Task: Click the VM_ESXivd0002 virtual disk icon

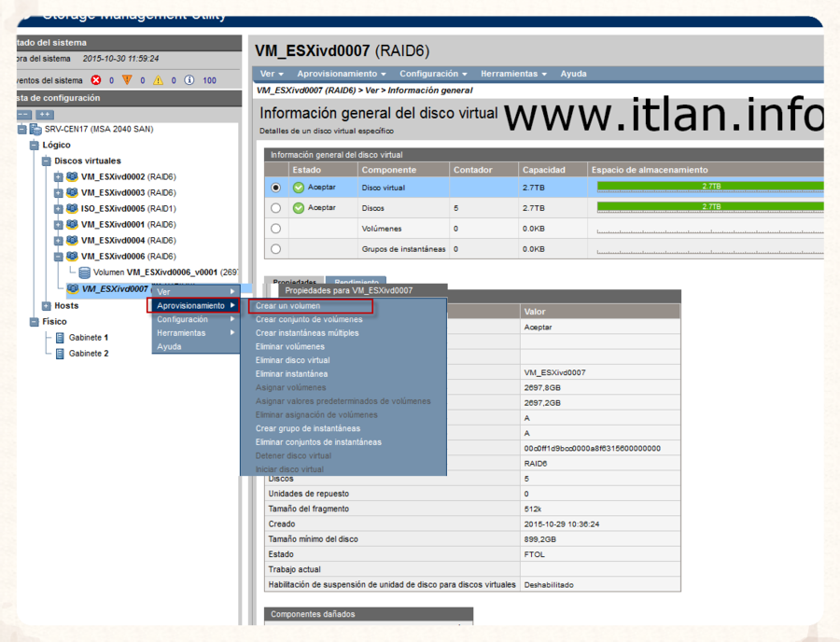Action: [x=72, y=177]
